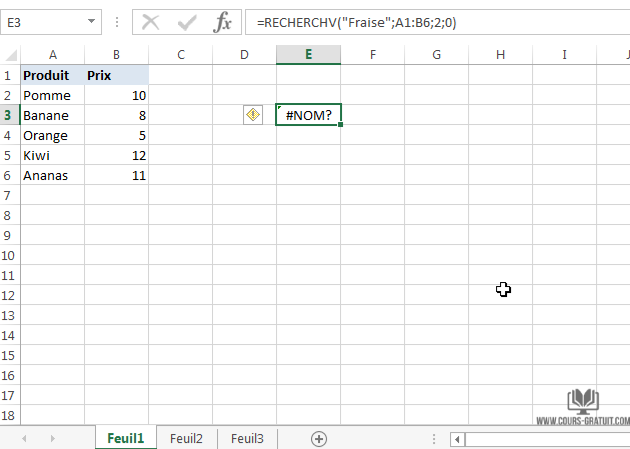Select row 6 header
The image size is (630, 449).
click(x=9, y=175)
